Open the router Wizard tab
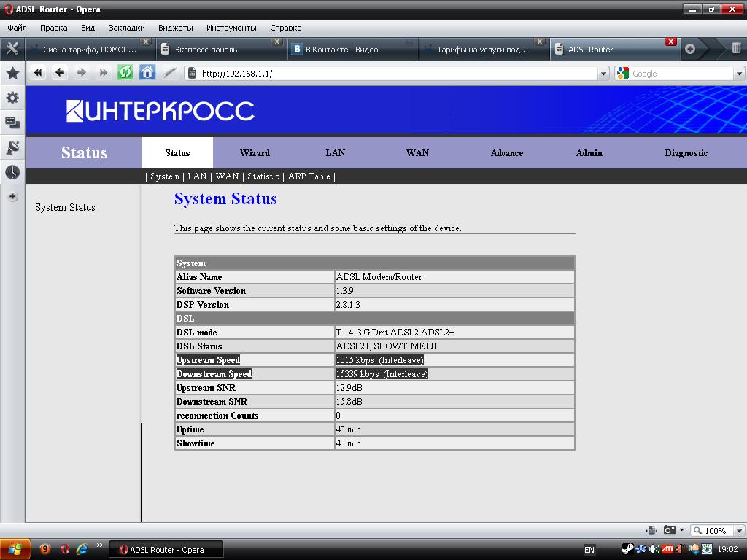The image size is (747, 560). click(x=255, y=153)
